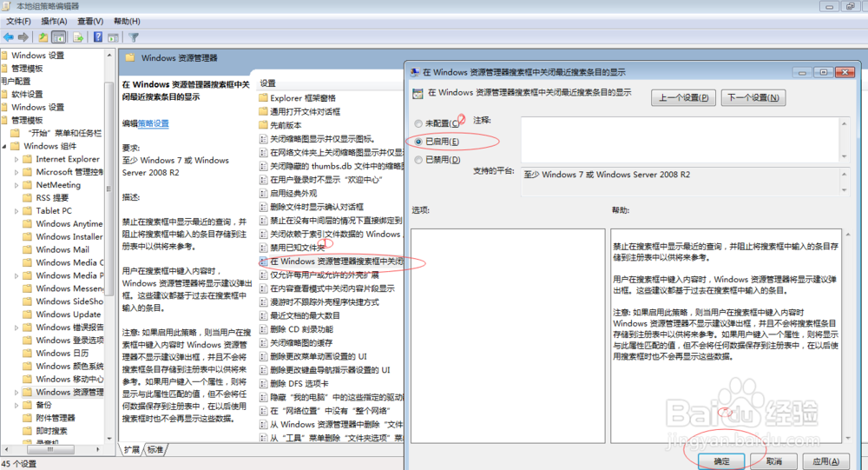This screenshot has height=470, width=868.
Task: Click the 上一个设置(P) button
Action: (x=683, y=97)
